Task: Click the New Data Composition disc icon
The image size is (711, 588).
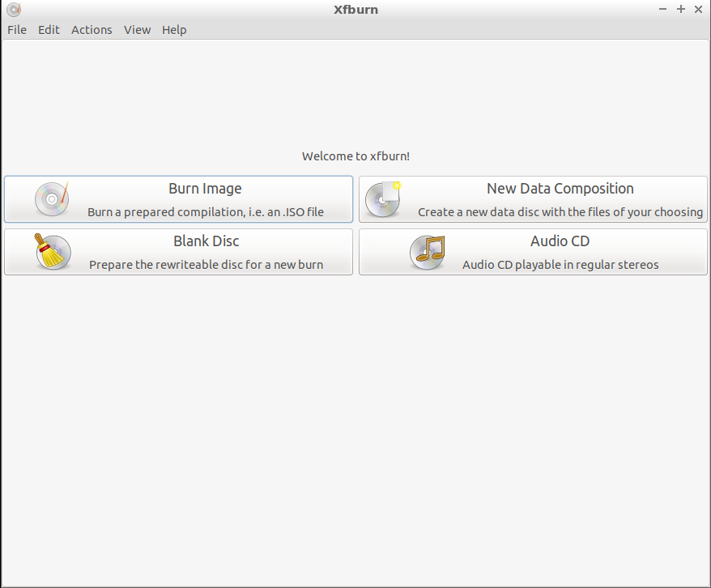Action: [x=382, y=199]
